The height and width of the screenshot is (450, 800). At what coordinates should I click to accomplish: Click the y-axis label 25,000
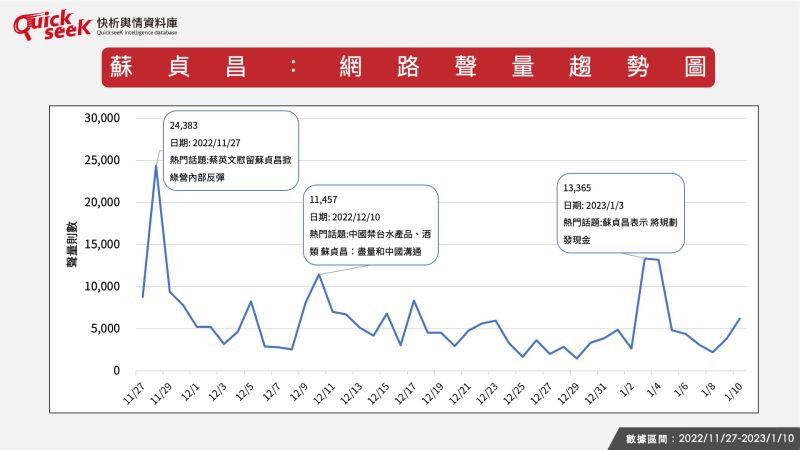[x=102, y=160]
